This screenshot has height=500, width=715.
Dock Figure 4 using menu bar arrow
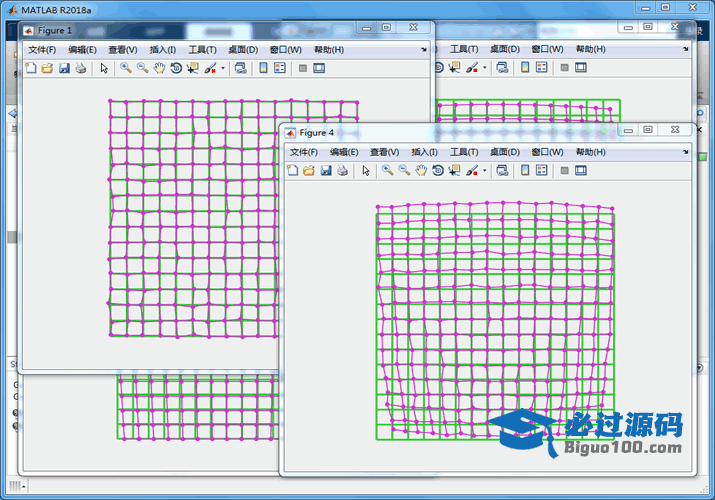[685, 152]
